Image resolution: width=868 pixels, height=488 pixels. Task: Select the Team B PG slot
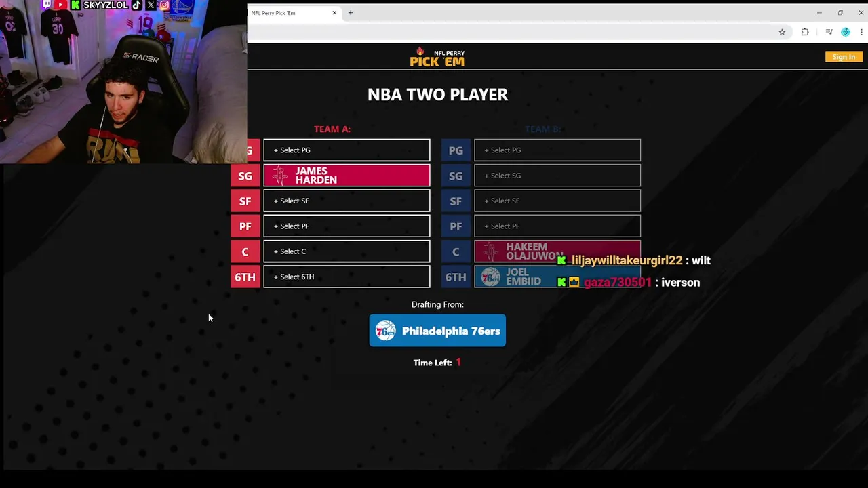point(557,150)
